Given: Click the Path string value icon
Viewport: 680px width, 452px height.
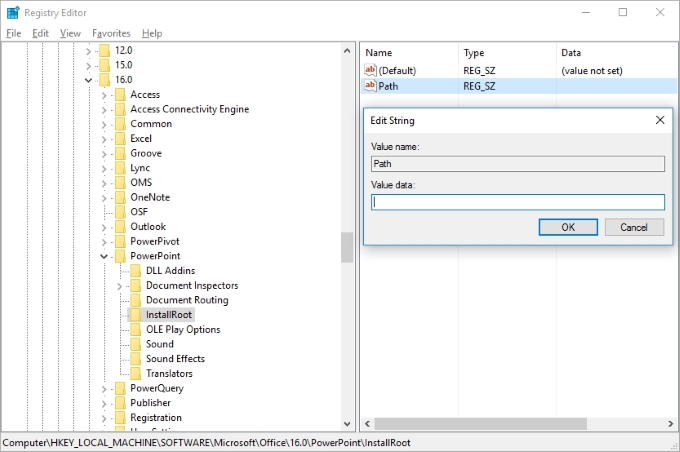Looking at the screenshot, I should pos(371,86).
